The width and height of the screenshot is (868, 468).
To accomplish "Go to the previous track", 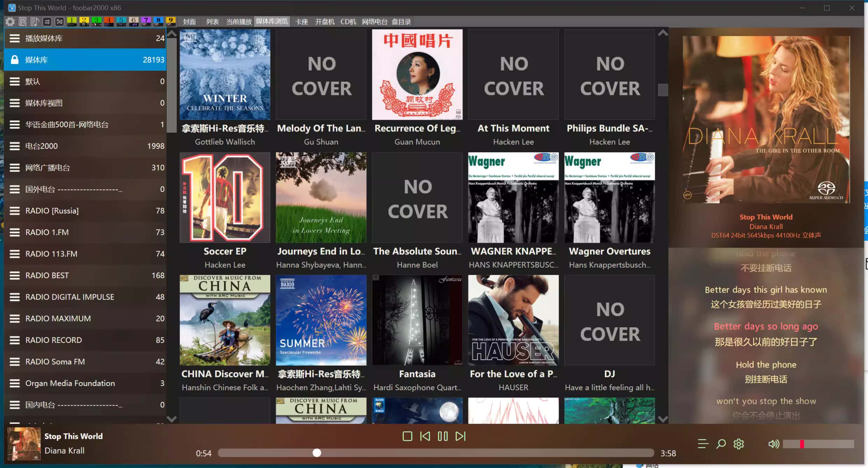I will point(425,436).
